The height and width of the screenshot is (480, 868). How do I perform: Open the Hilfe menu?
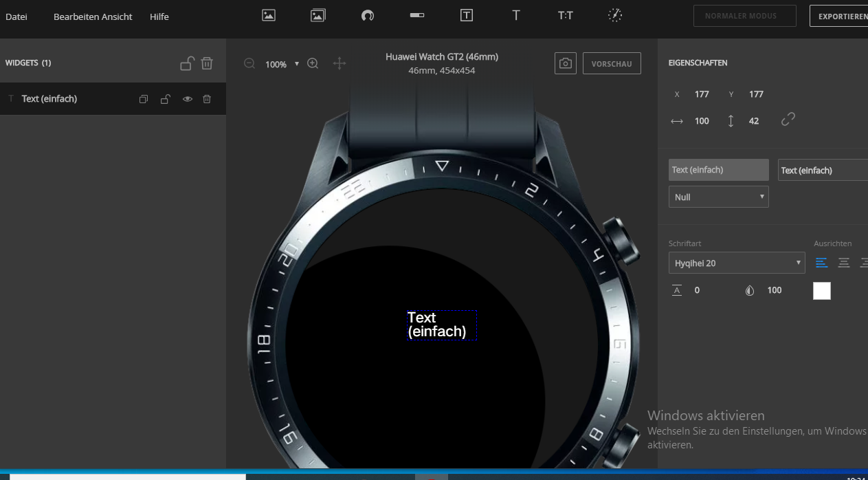[x=159, y=17]
